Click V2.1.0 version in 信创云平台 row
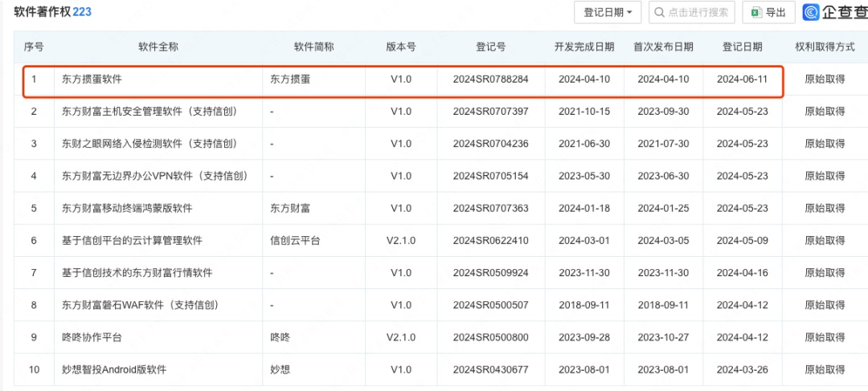Screen dimensions: 868x391 (x=401, y=241)
